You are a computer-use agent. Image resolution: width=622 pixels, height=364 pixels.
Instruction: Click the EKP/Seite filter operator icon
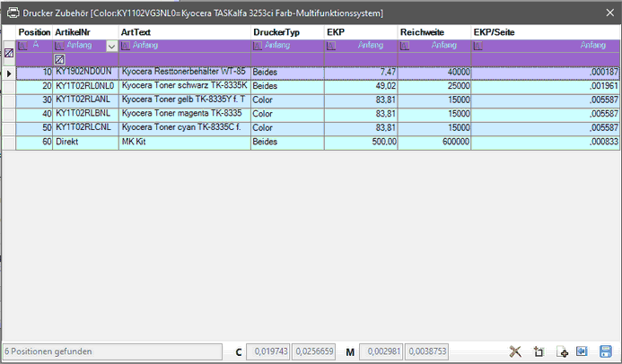(x=478, y=46)
